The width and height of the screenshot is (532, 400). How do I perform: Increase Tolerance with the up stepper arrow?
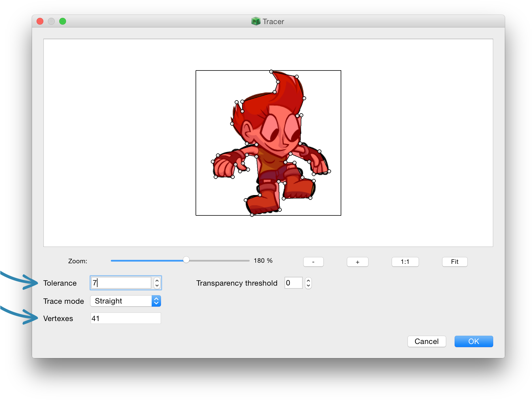[x=157, y=281]
